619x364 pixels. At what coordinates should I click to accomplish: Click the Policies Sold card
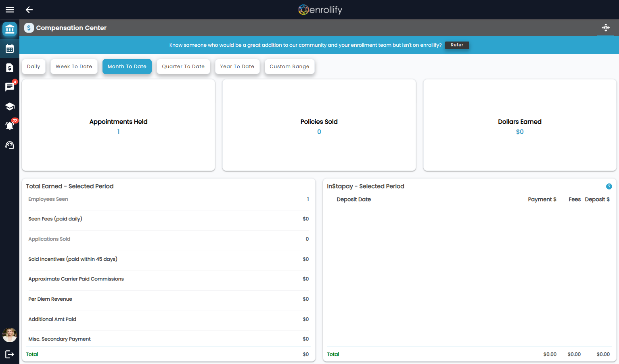pos(319,125)
